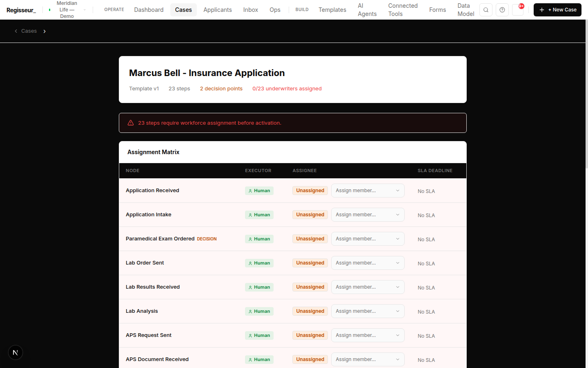
Task: Click the Application Intake node name
Action: click(149, 215)
